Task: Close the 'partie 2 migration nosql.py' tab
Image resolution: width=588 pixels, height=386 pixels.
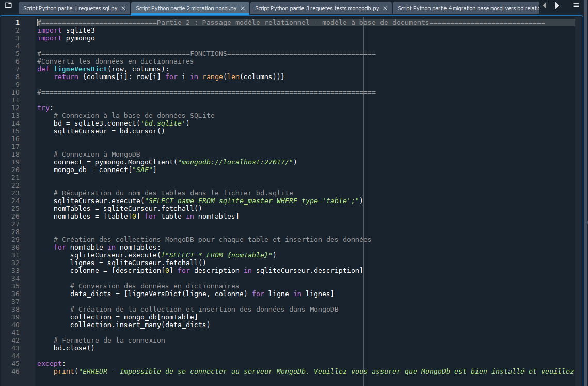Action: coord(243,8)
